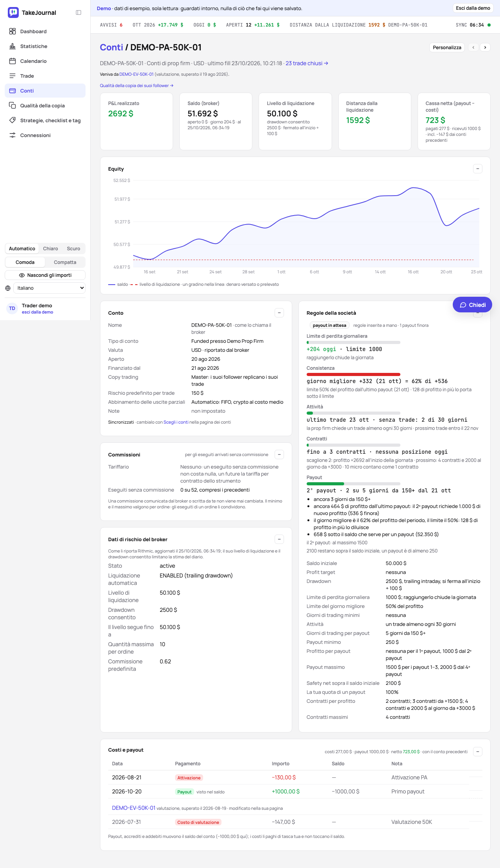Image resolution: width=500 pixels, height=868 pixels.
Task: Click the Payout progress bar
Action: pos(354,484)
